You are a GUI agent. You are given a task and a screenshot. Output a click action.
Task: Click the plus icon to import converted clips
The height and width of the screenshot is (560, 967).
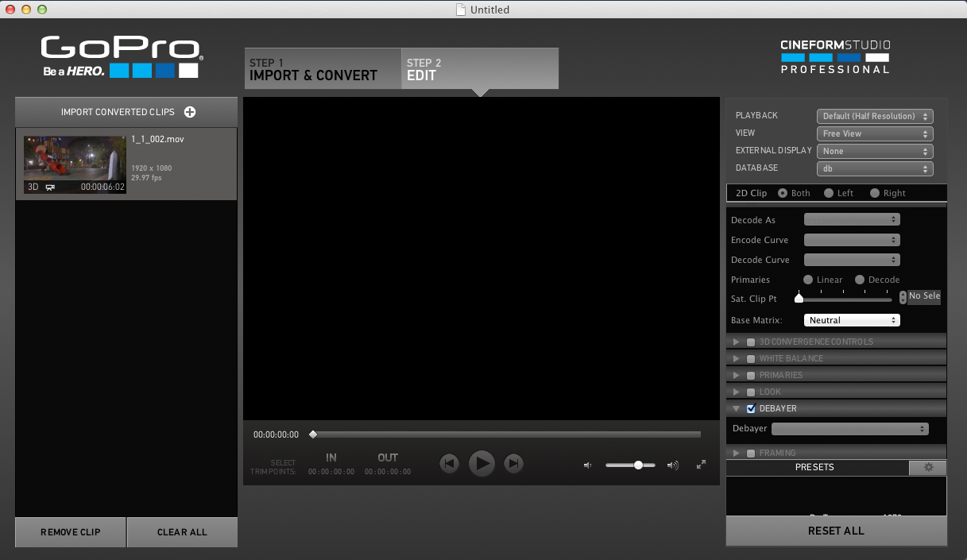190,112
